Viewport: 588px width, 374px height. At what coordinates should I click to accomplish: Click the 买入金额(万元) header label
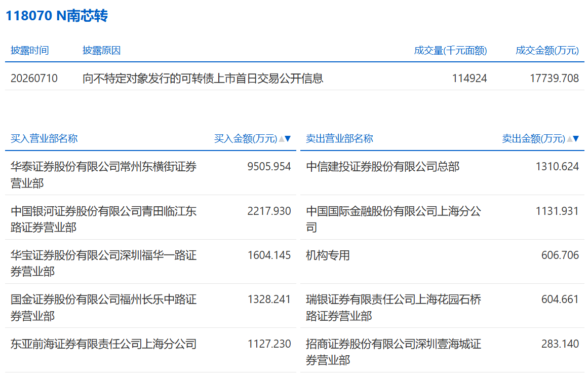click(246, 138)
